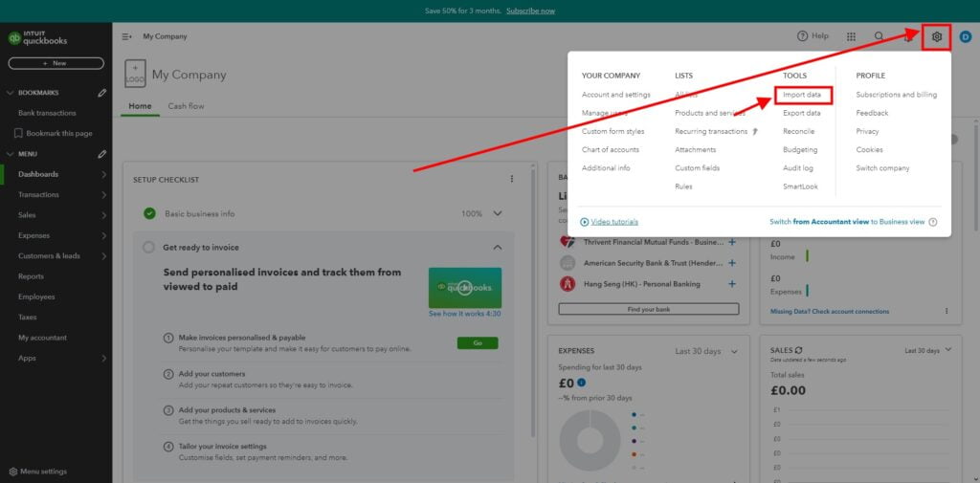Click the expenses donut chart
This screenshot has width=980, height=483.
(x=590, y=441)
